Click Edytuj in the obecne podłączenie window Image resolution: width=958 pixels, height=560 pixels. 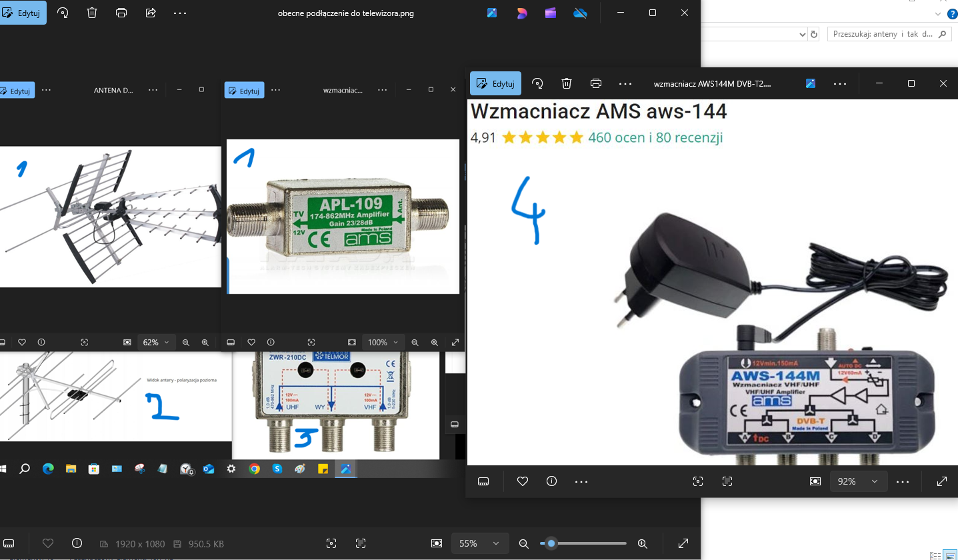pos(22,13)
